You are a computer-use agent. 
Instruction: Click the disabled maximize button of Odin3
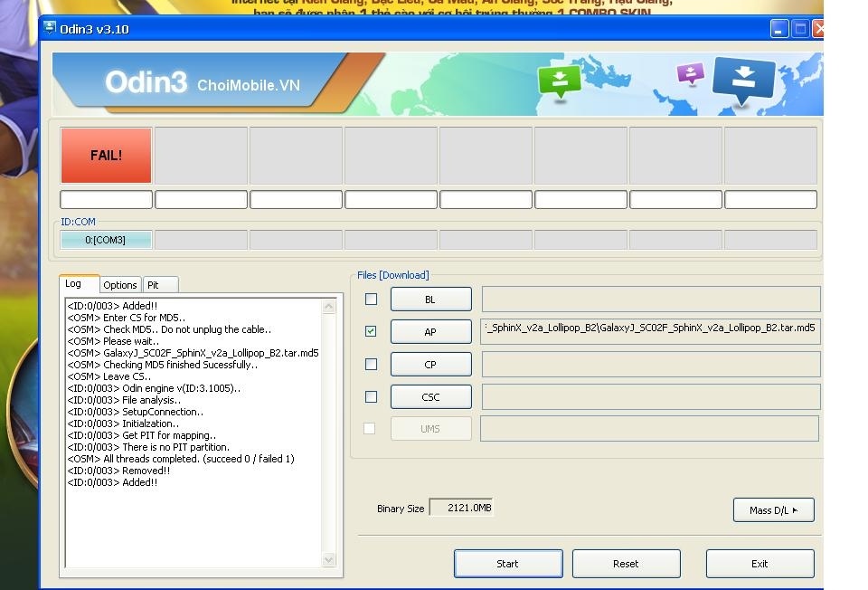[800, 29]
